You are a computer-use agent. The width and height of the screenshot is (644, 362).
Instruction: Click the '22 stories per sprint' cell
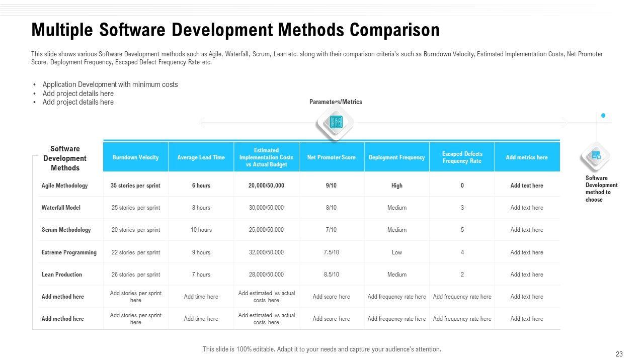click(x=136, y=252)
